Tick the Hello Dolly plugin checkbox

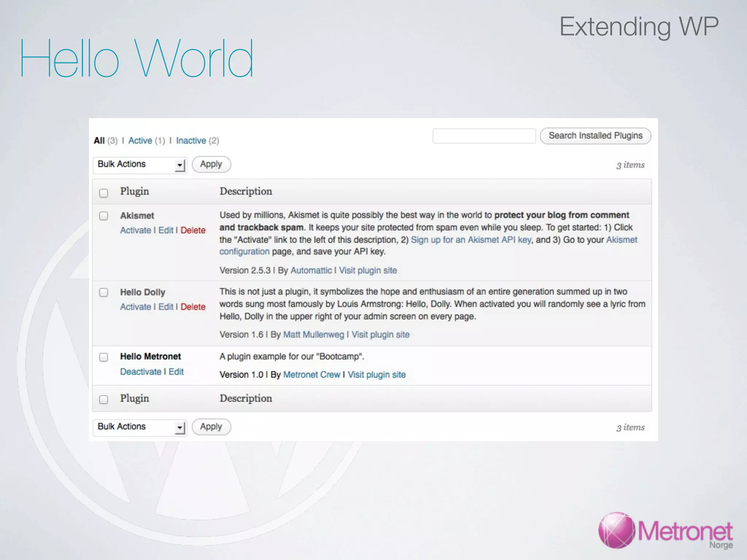(104, 292)
